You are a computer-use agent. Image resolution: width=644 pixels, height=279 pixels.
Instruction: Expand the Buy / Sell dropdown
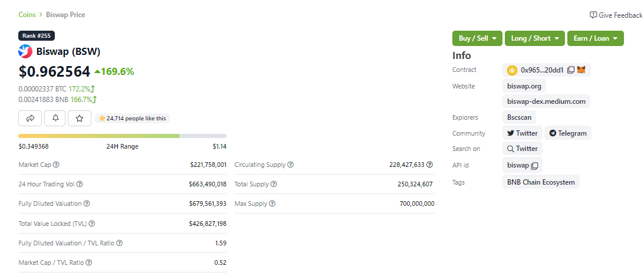point(477,38)
